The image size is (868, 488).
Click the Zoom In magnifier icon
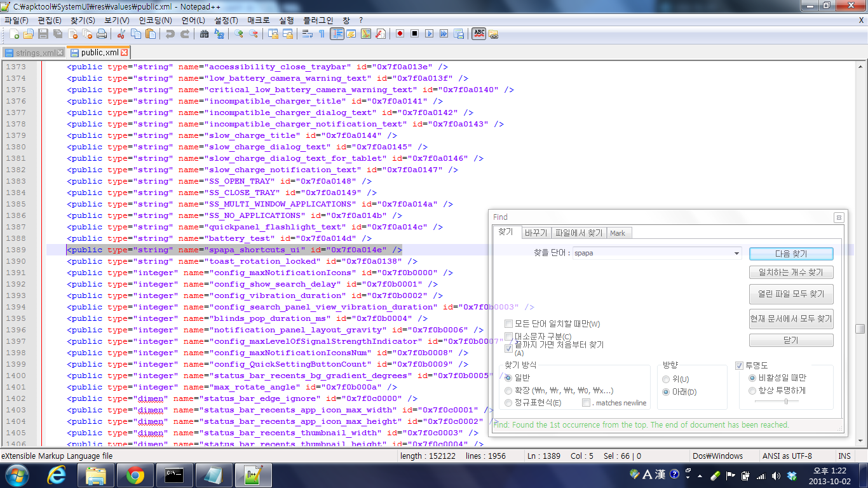point(239,34)
